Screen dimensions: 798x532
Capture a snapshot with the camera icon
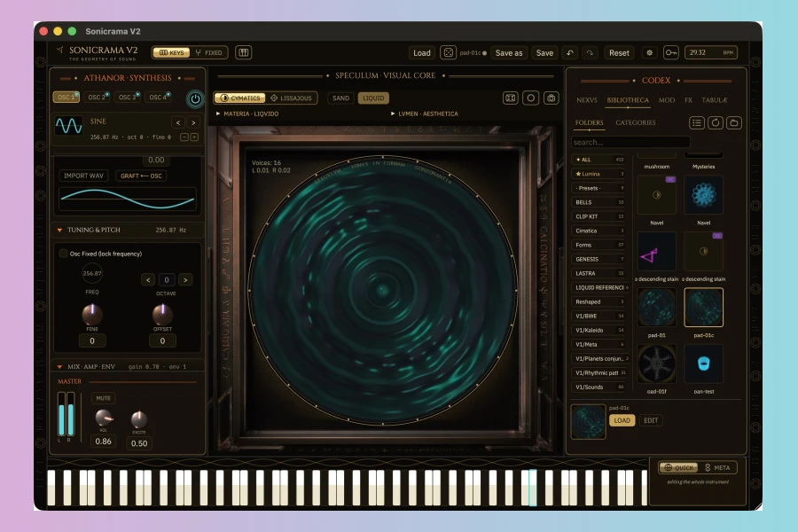coord(552,98)
